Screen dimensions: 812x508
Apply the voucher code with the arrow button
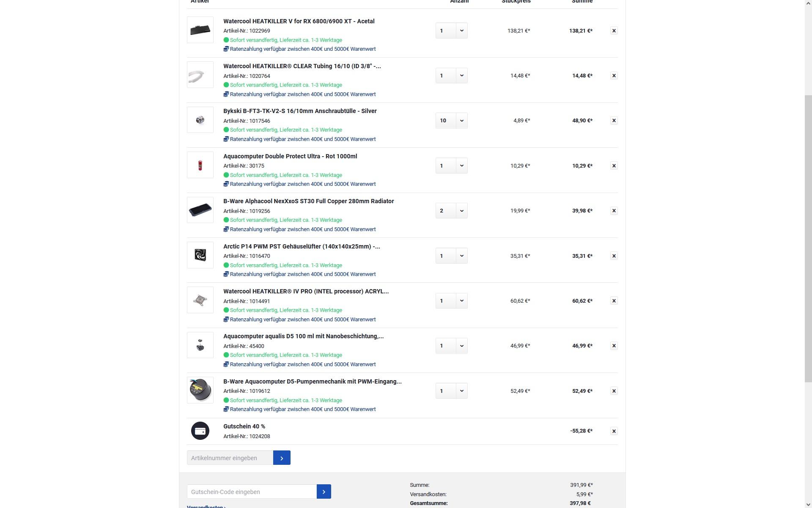coord(324,492)
